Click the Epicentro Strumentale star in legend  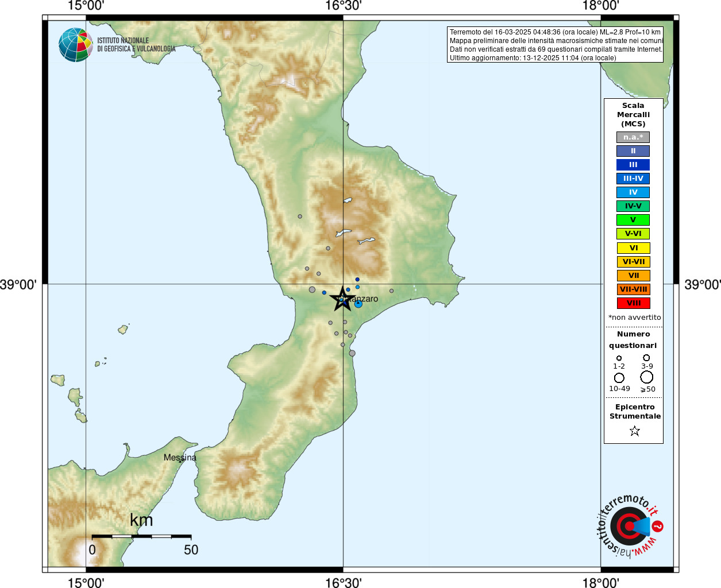634,431
